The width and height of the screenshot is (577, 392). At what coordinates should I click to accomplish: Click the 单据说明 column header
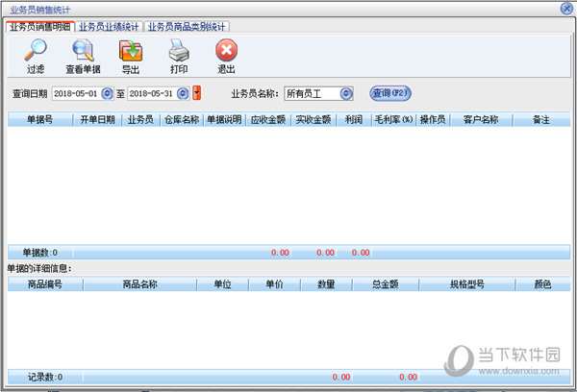(x=224, y=119)
